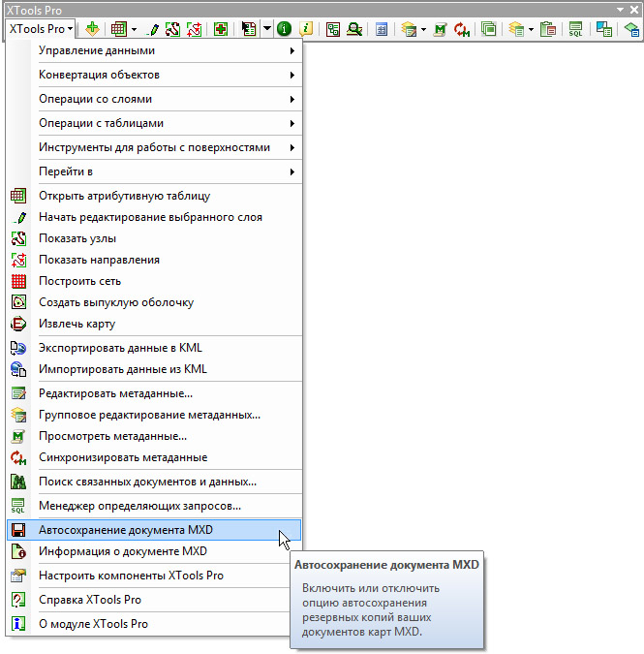Viewport: 644px width, 654px height.
Task: Click the attribute table icon in the toolbar
Action: click(x=119, y=29)
